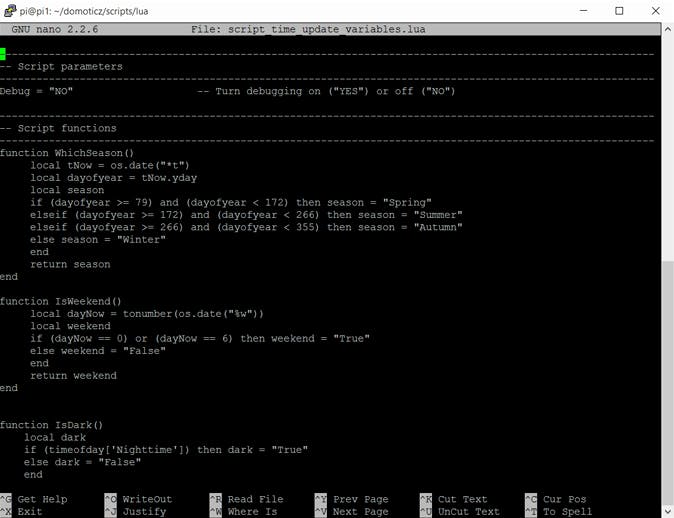The image size is (674, 518).
Task: Click the 'local dayNow = tonumber' line
Action: pos(147,314)
